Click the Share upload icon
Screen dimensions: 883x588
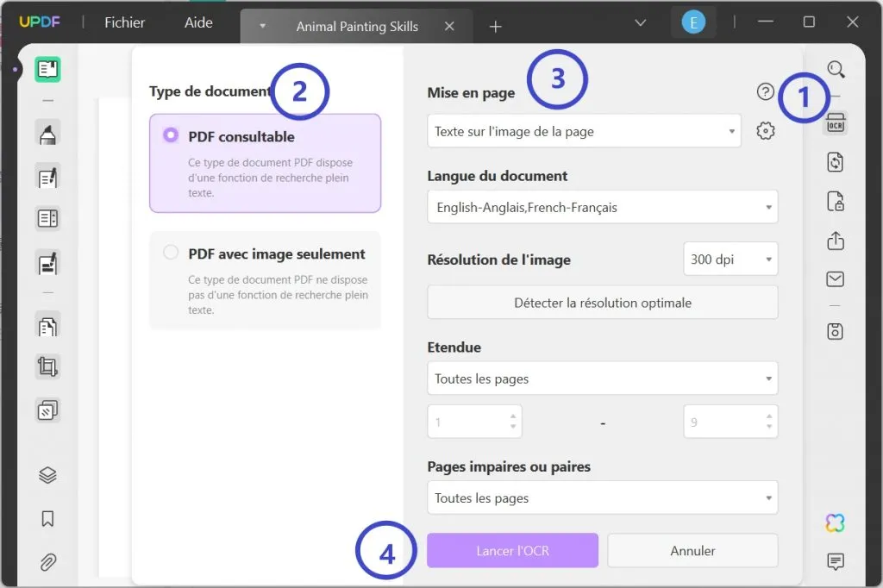(835, 241)
